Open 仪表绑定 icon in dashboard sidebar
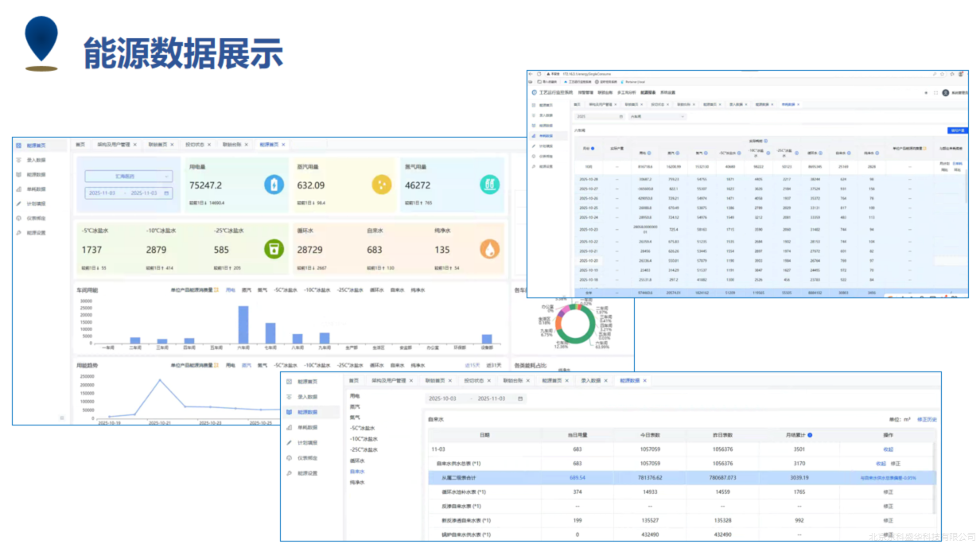This screenshot has width=980, height=544. coord(19,218)
